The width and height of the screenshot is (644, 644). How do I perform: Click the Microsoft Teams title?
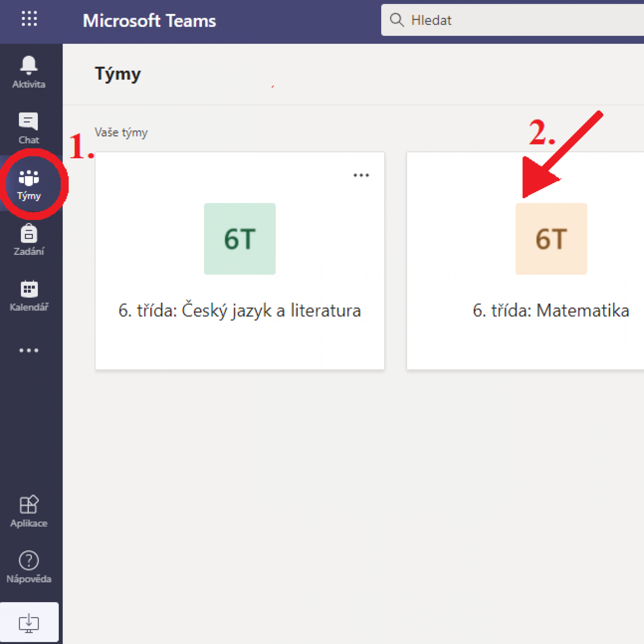149,21
